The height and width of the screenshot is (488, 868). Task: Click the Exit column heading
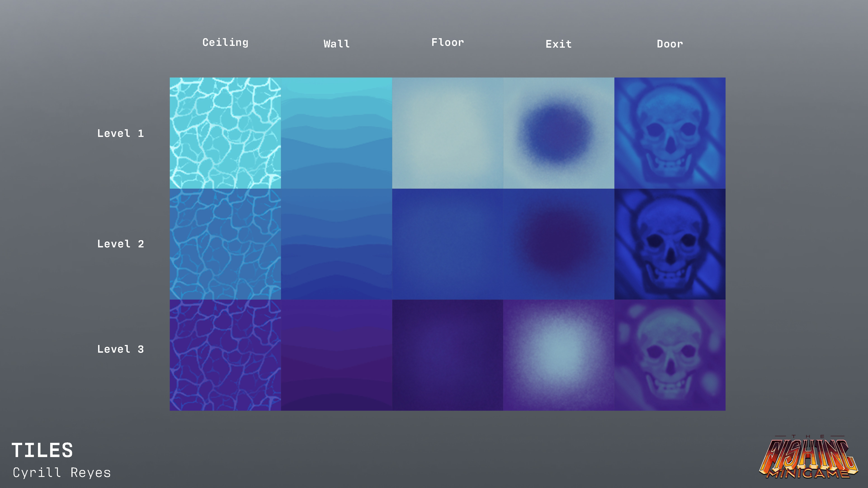[x=559, y=44]
